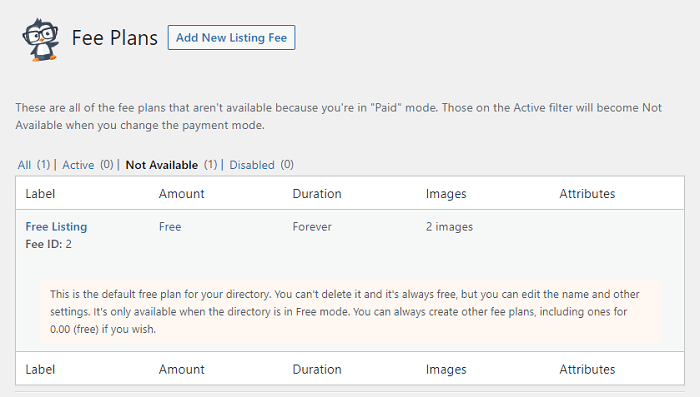The image size is (700, 397).
Task: Show All fee plans filter
Action: click(x=24, y=165)
